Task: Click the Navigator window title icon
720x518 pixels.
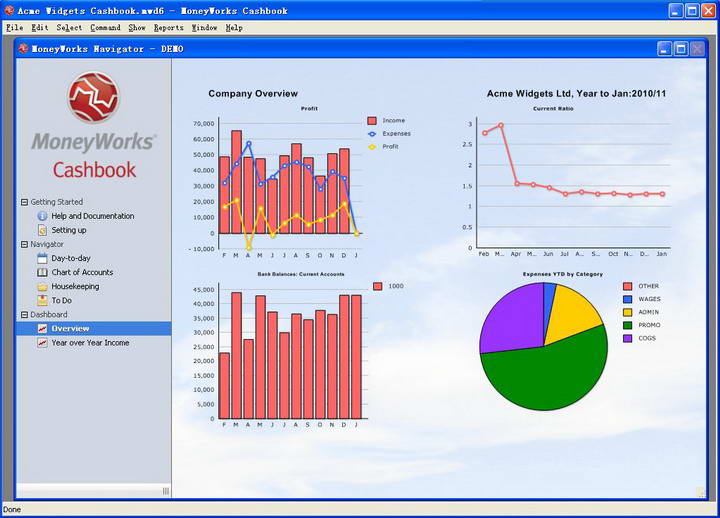Action: pos(23,48)
